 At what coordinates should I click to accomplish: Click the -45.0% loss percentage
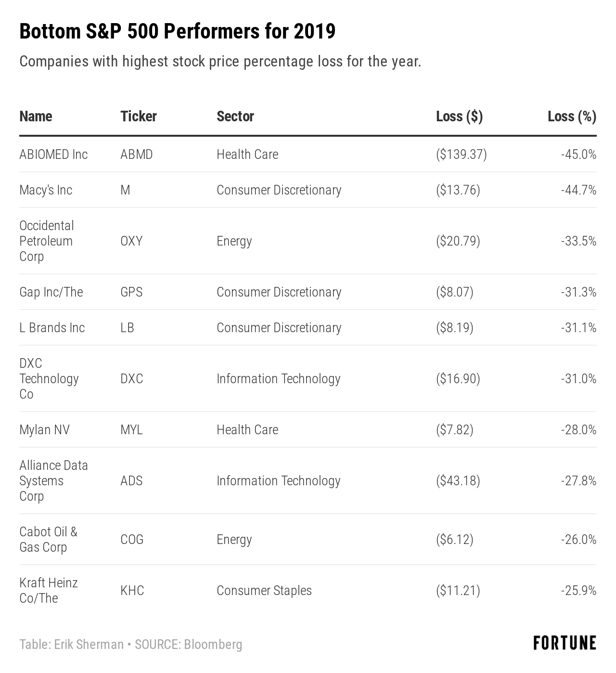coord(578,155)
